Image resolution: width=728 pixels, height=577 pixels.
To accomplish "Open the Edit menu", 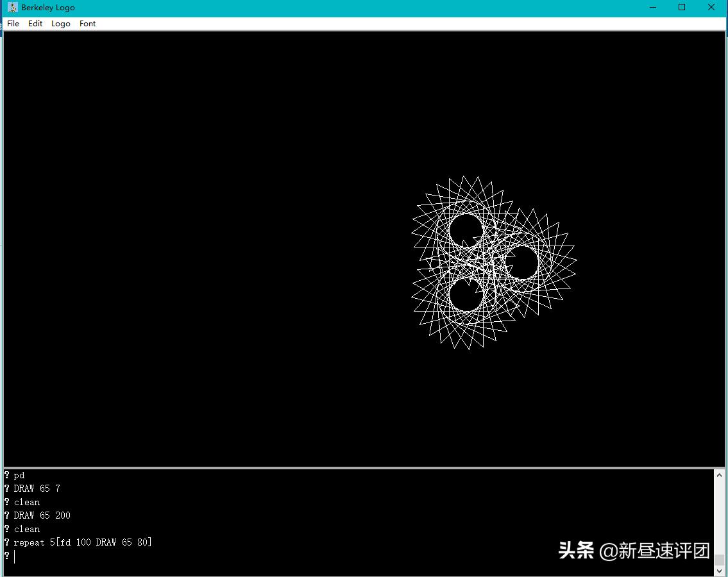I will (35, 24).
